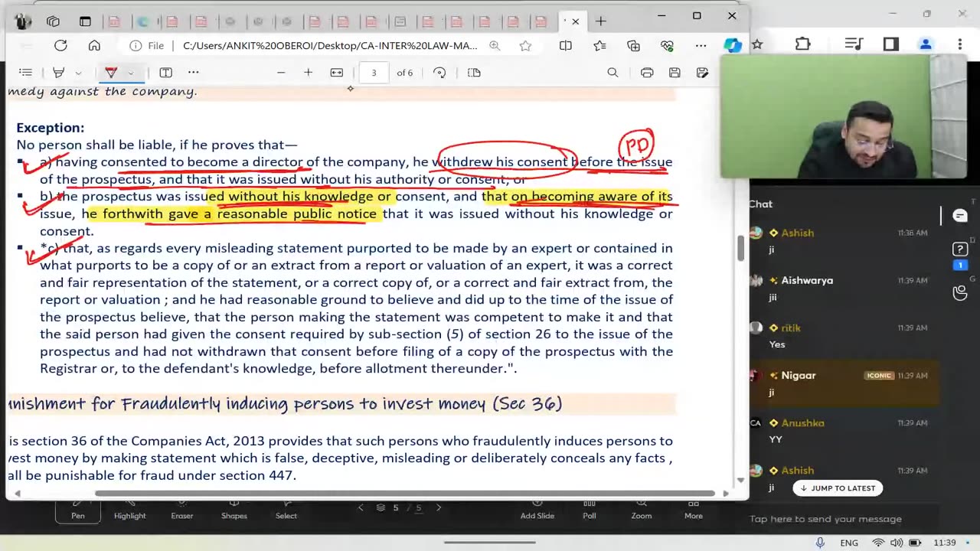The width and height of the screenshot is (980, 551).
Task: Open Edge workspaces icon in tab bar
Action: [x=53, y=21]
